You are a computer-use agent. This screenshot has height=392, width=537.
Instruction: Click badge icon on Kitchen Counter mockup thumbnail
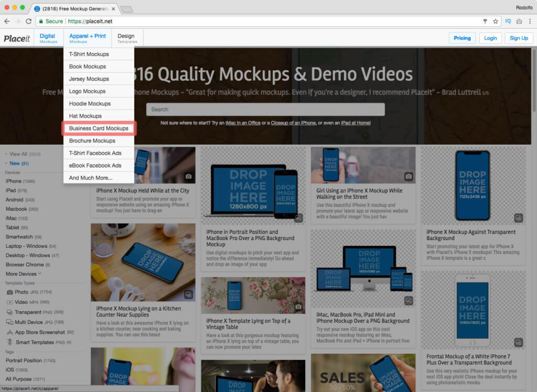(188, 295)
